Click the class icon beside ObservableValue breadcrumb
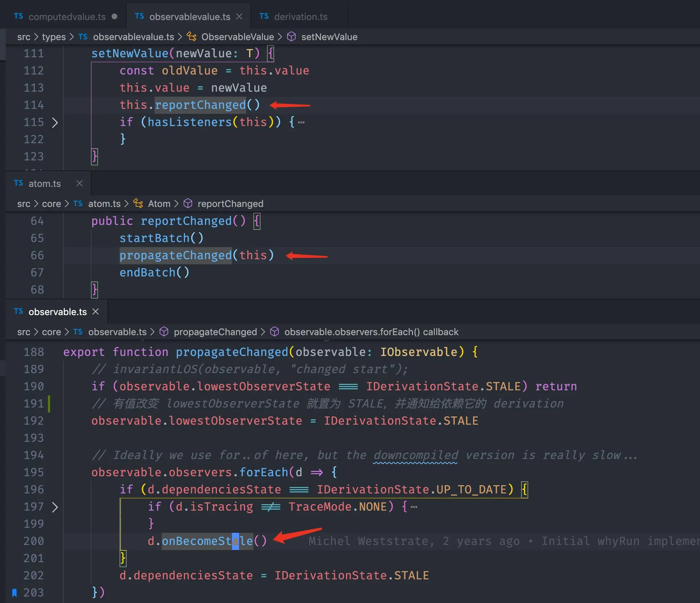700x603 pixels. pyautogui.click(x=191, y=37)
